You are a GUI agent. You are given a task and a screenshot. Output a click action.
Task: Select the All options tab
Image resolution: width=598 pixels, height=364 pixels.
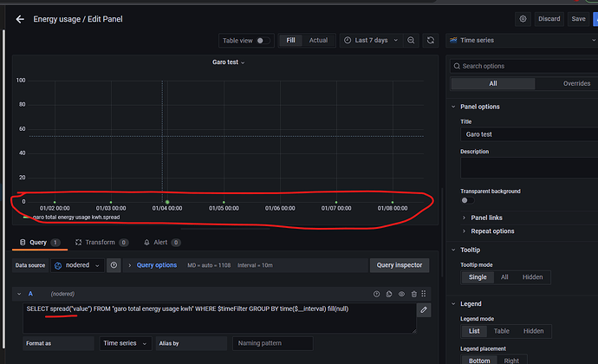click(493, 83)
